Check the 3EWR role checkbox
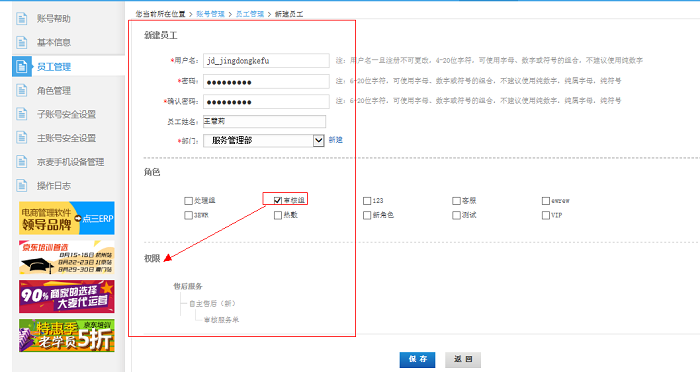Image resolution: width=700 pixels, height=372 pixels. (x=188, y=215)
